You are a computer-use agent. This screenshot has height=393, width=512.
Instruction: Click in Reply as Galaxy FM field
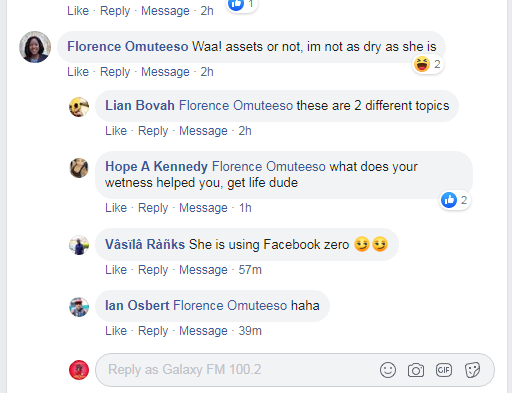[295, 370]
